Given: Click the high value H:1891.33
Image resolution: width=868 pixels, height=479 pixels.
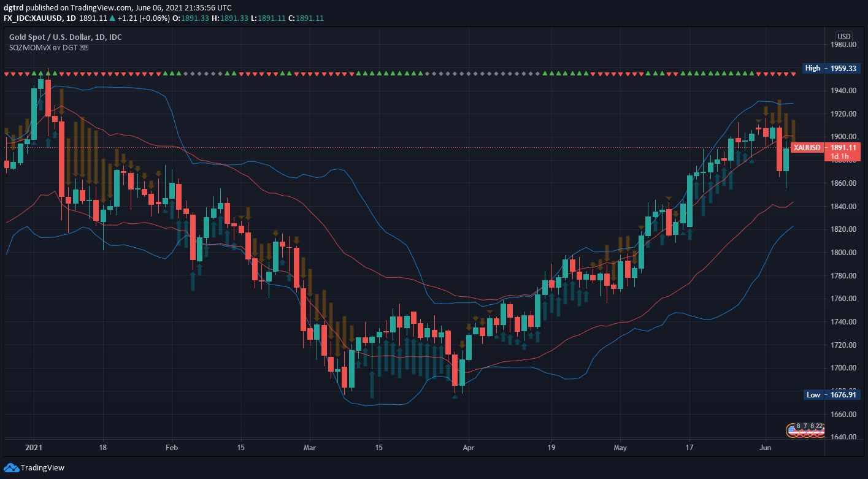Looking at the screenshot, I should [230, 18].
